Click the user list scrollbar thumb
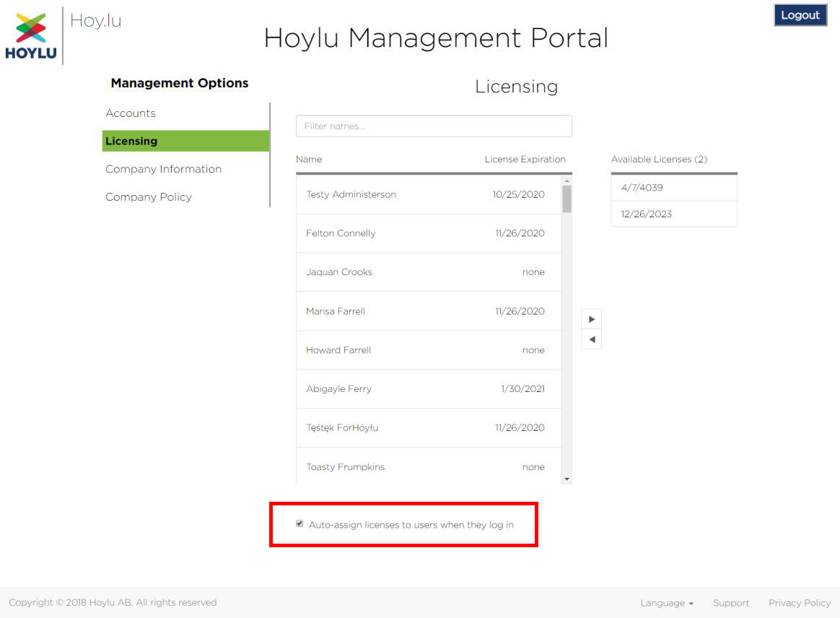Image resolution: width=840 pixels, height=618 pixels. point(566,199)
